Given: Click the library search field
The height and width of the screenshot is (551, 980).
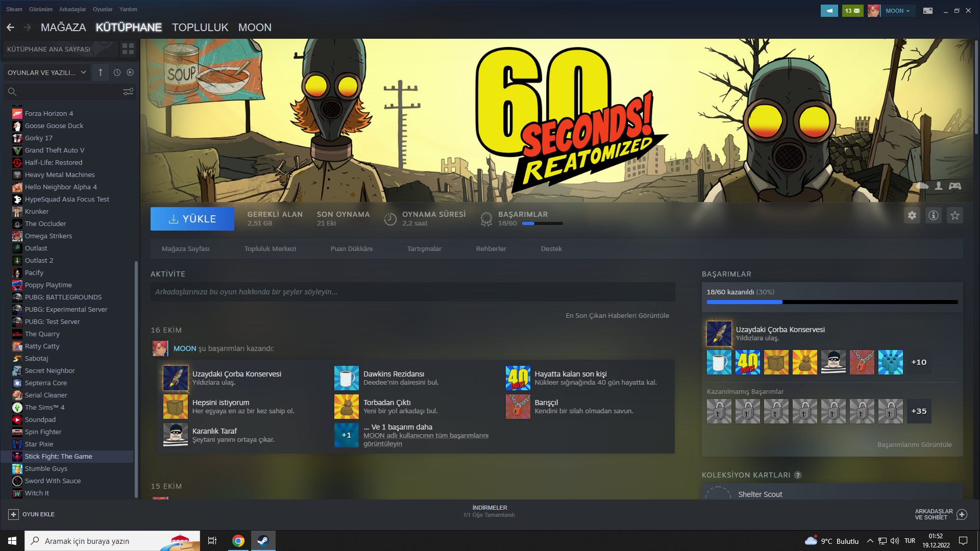Looking at the screenshot, I should (69, 92).
